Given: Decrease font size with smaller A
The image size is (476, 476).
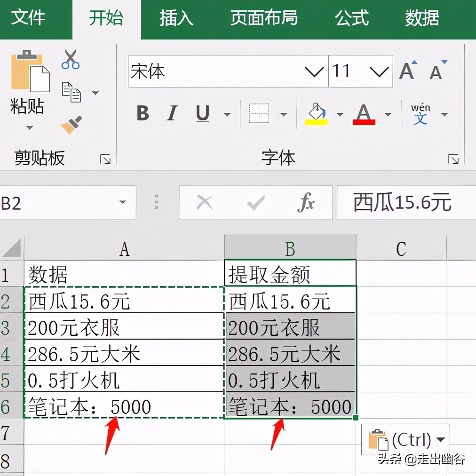Looking at the screenshot, I should click(x=438, y=71).
